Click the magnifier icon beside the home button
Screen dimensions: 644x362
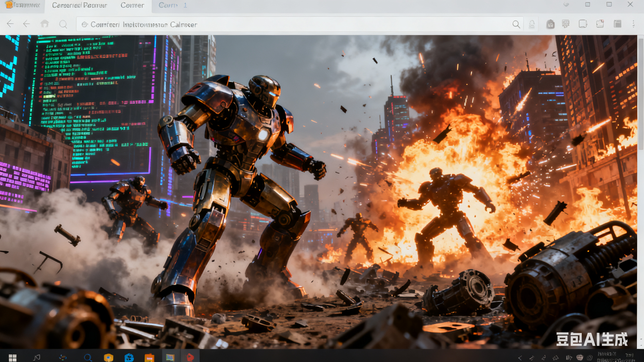tap(63, 24)
